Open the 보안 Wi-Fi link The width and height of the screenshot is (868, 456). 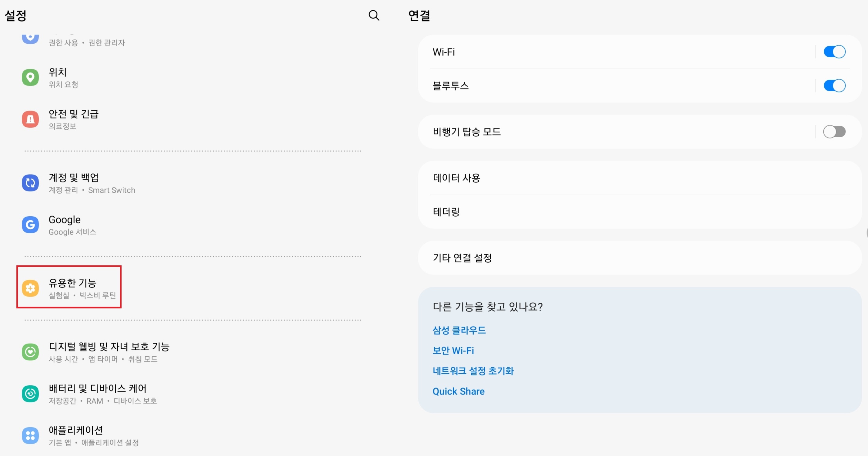(453, 351)
